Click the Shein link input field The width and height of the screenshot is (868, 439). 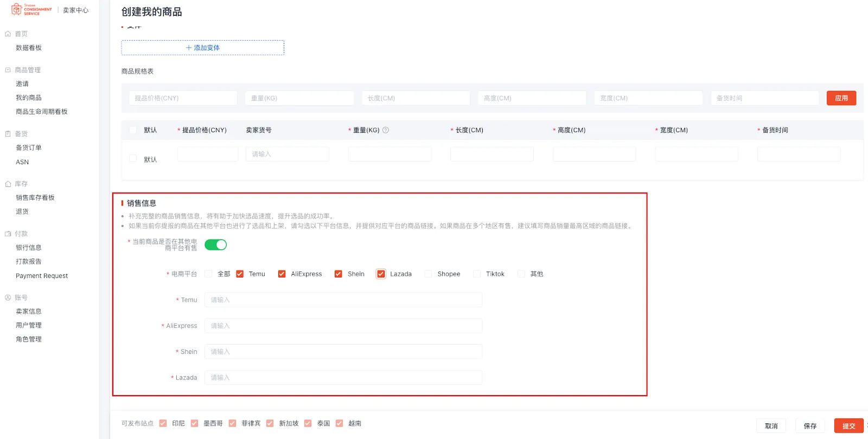[x=343, y=352]
